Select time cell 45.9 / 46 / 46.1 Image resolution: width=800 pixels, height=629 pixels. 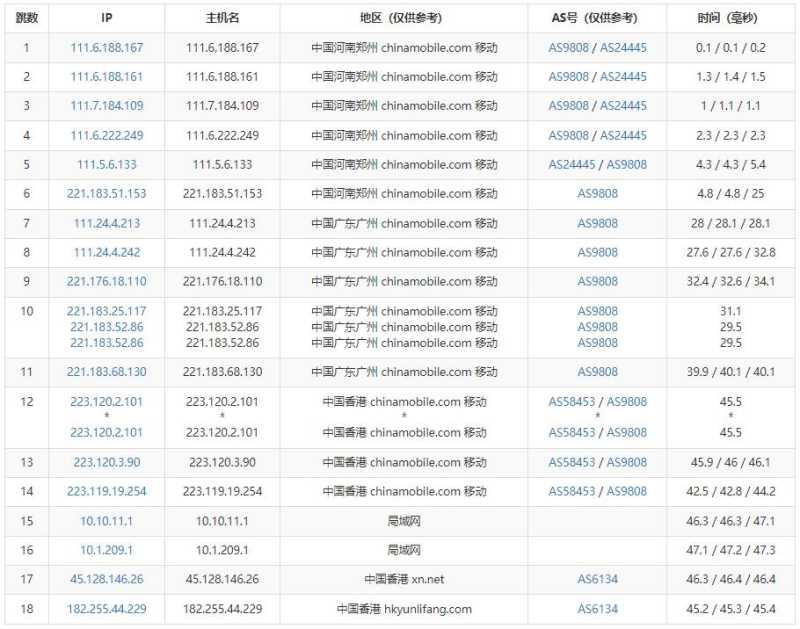[731, 462]
